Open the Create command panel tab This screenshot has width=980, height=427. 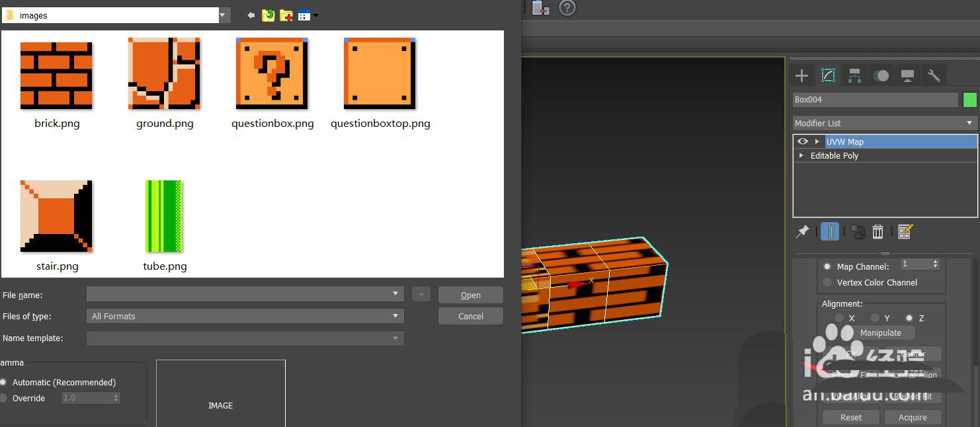coord(801,75)
